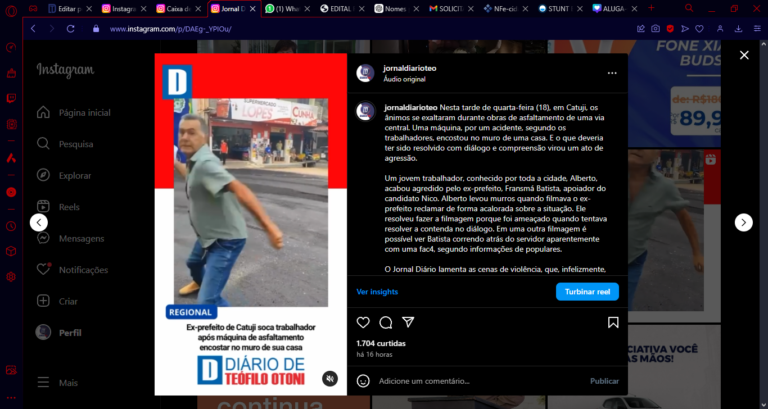Open the emoji picker in comment box
This screenshot has height=409, width=768.
click(x=363, y=381)
